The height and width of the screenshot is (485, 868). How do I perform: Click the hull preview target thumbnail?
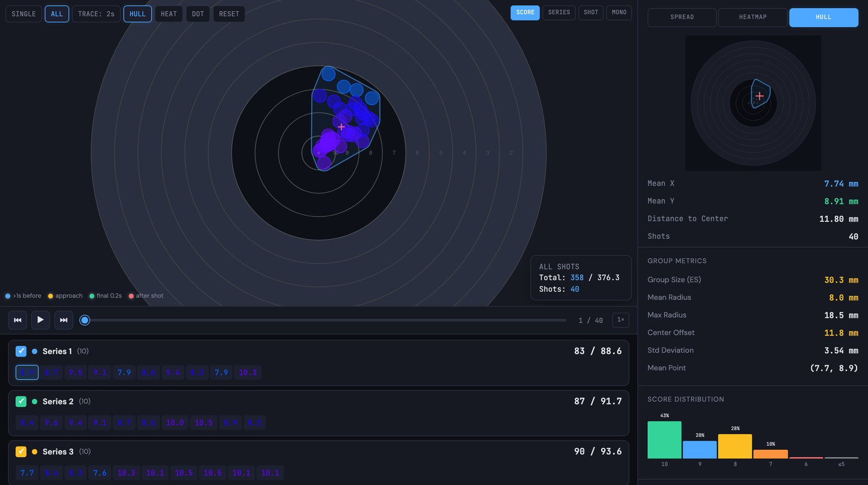(x=753, y=103)
